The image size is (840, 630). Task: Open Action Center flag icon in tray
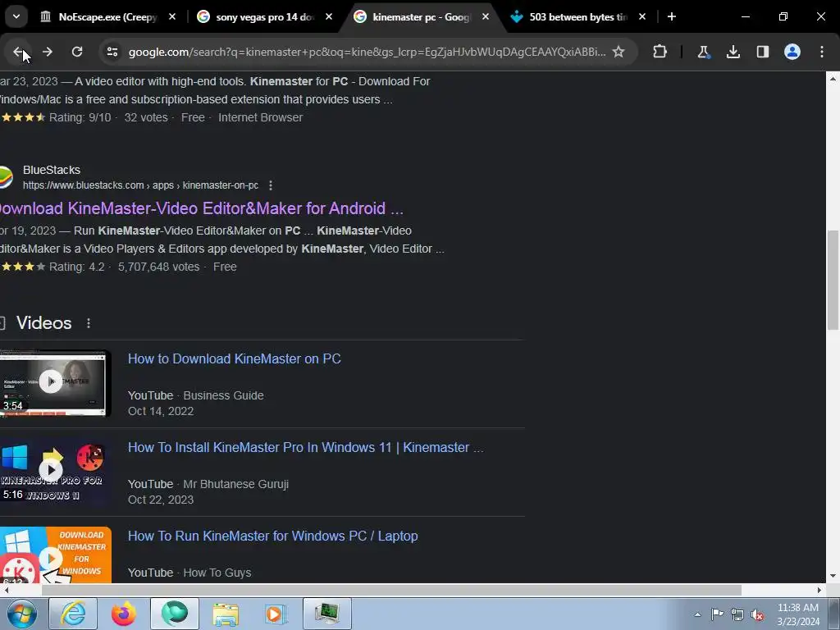click(x=717, y=614)
